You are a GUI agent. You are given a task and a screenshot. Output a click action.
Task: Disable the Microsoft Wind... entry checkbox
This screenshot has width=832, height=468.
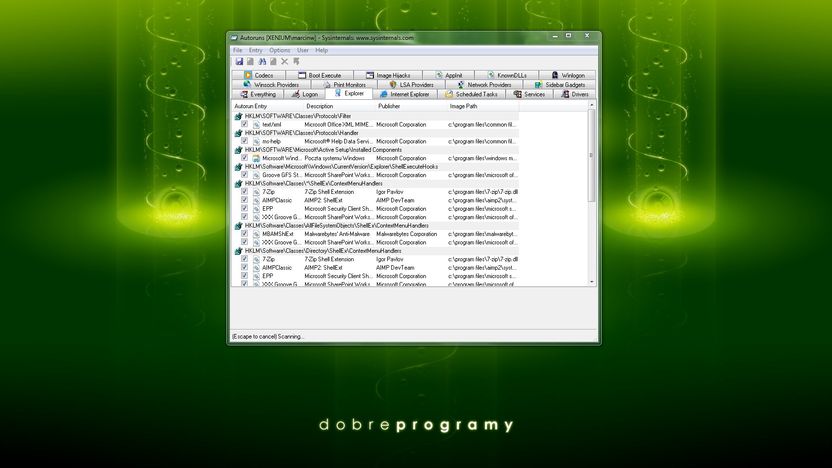point(245,158)
